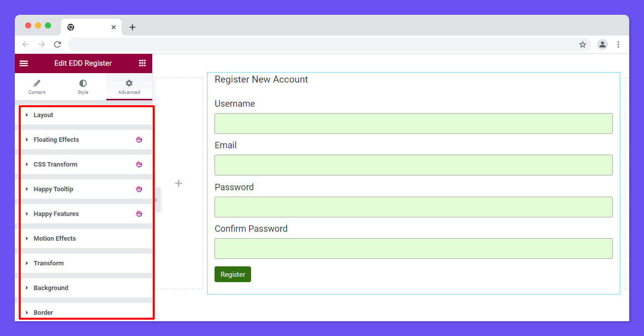Open the Chrome profile icon
This screenshot has height=336, width=644.
[602, 44]
